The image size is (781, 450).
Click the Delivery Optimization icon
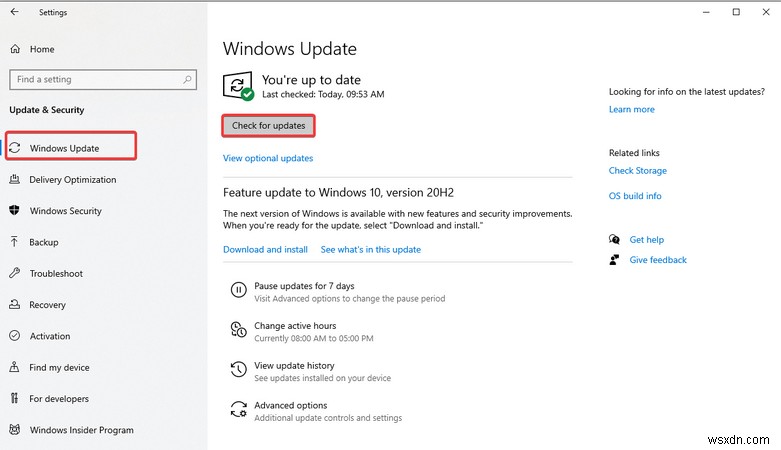[15, 179]
